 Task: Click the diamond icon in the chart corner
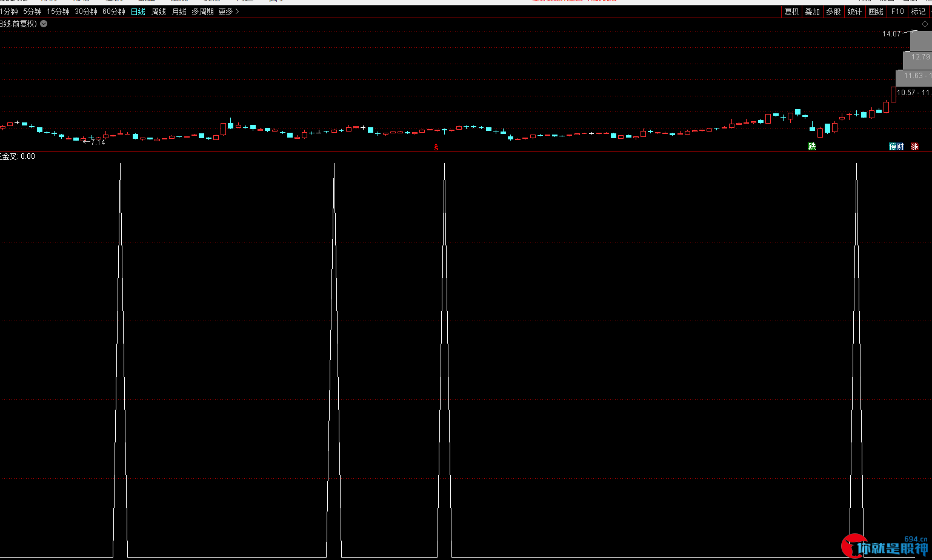[x=925, y=24]
